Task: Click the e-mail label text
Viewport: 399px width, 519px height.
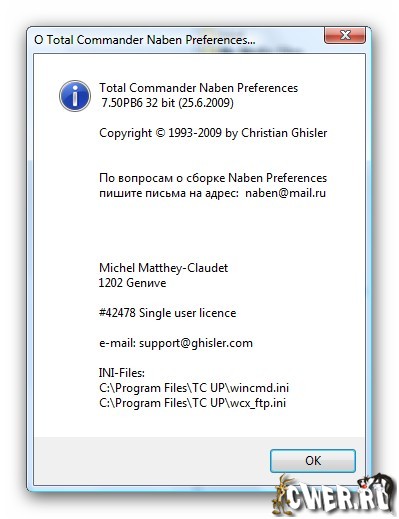Action: tap(117, 343)
